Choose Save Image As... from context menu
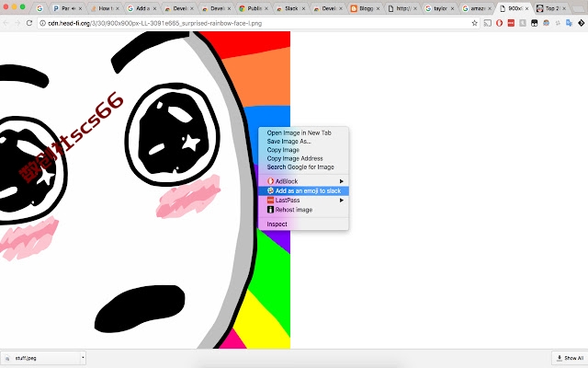This screenshot has height=368, width=588. coord(288,142)
